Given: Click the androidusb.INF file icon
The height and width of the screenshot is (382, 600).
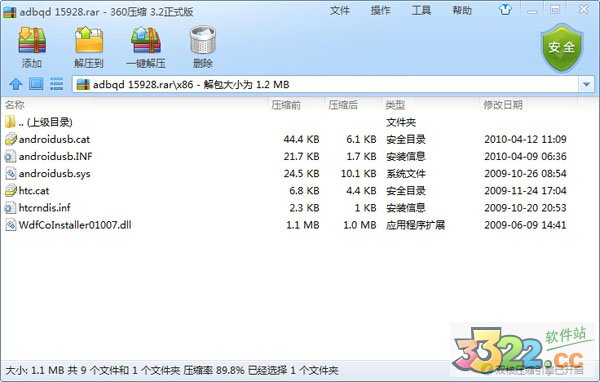Looking at the screenshot, I should pos(11,156).
